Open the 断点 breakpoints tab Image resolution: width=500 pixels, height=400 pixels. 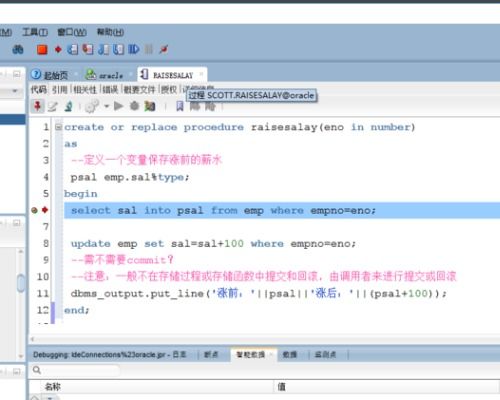click(211, 354)
